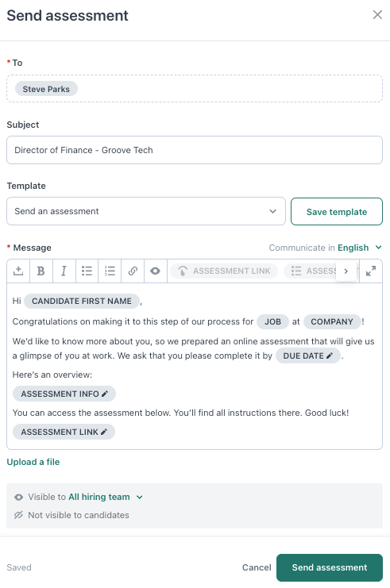Image resolution: width=390 pixels, height=588 pixels.
Task: Toggle bold formatting in message editor
Action: 41,271
